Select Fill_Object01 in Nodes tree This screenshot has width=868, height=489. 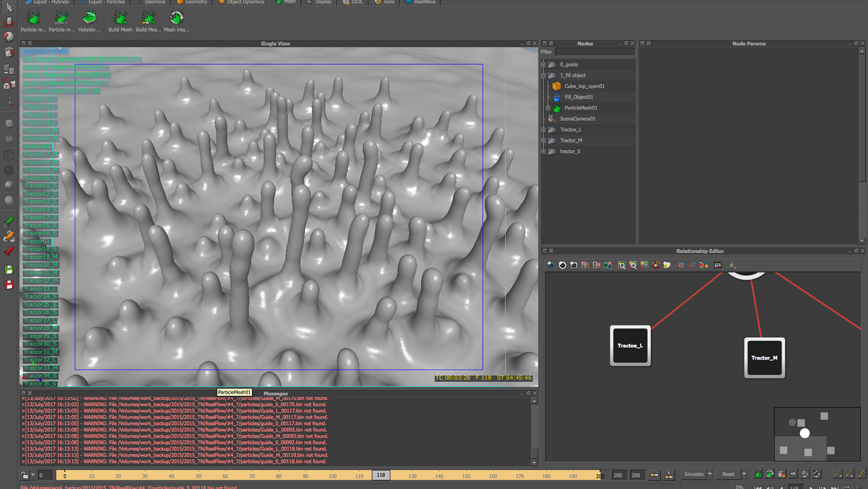pyautogui.click(x=579, y=97)
